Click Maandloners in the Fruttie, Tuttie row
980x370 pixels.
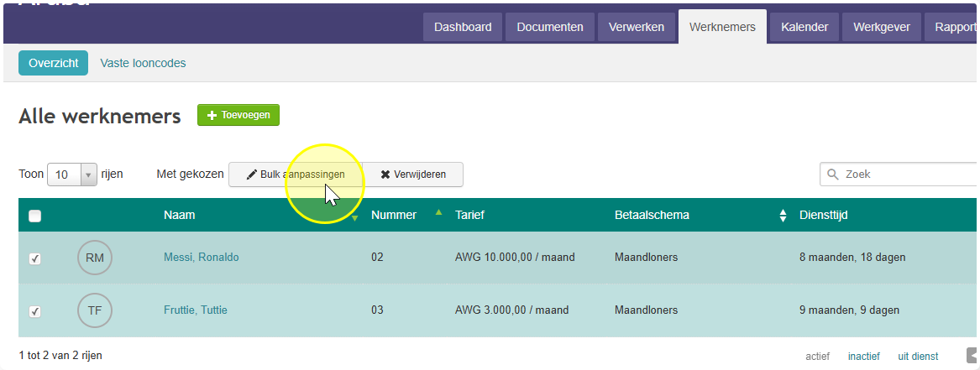(647, 310)
